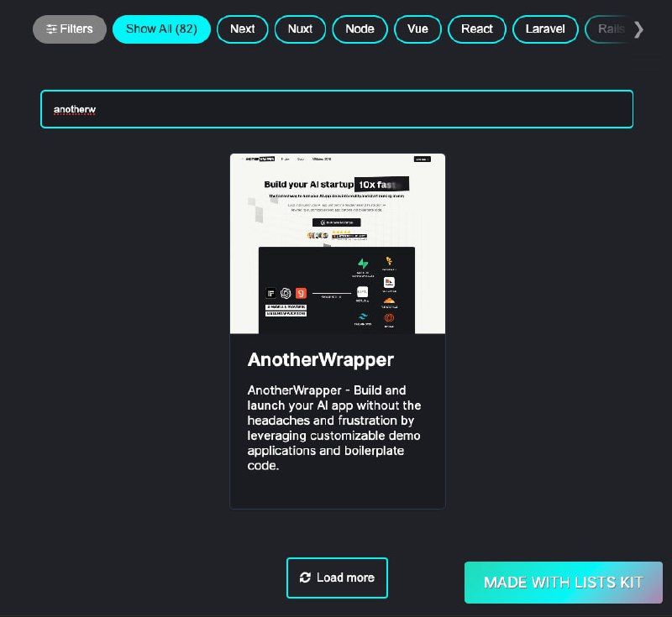Filter by Next tag
The image size is (672, 617).
[243, 29]
